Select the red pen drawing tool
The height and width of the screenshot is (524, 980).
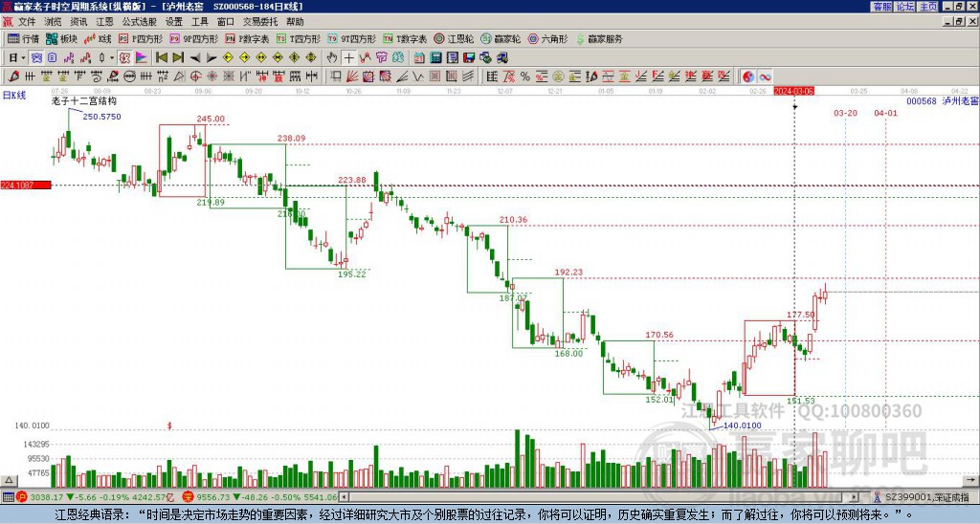point(13,76)
